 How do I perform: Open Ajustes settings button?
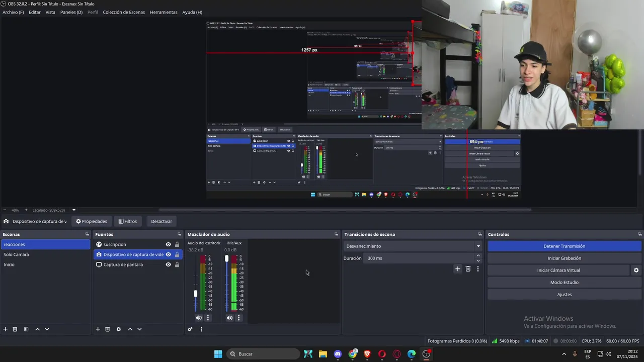pyautogui.click(x=564, y=294)
